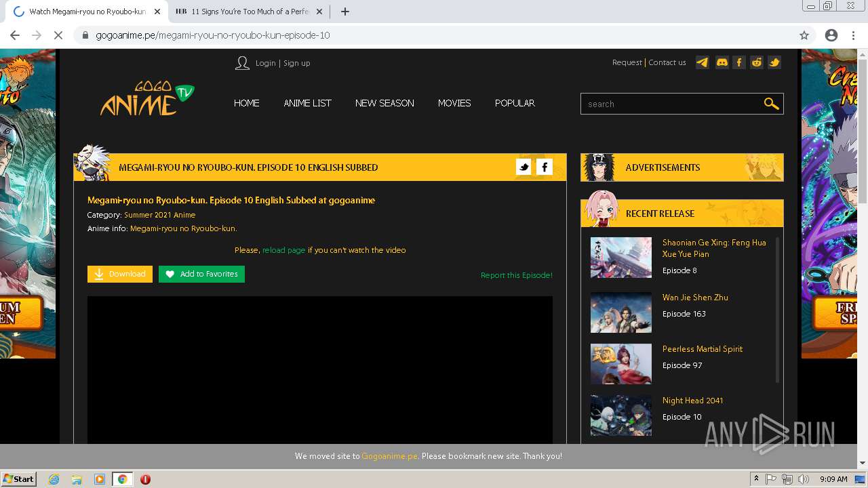Open the Discord social icon
This screenshot has height=488, width=868.
tap(722, 62)
